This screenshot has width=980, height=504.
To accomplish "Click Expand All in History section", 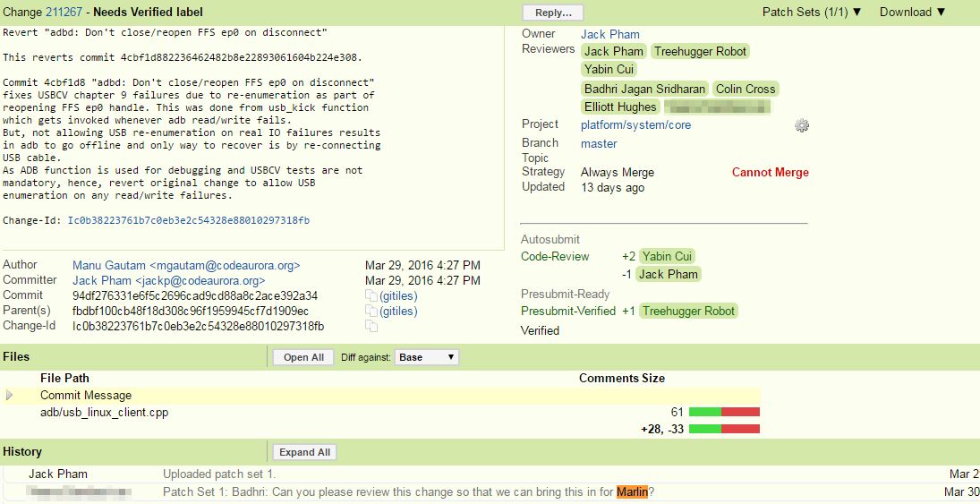I will coord(304,452).
